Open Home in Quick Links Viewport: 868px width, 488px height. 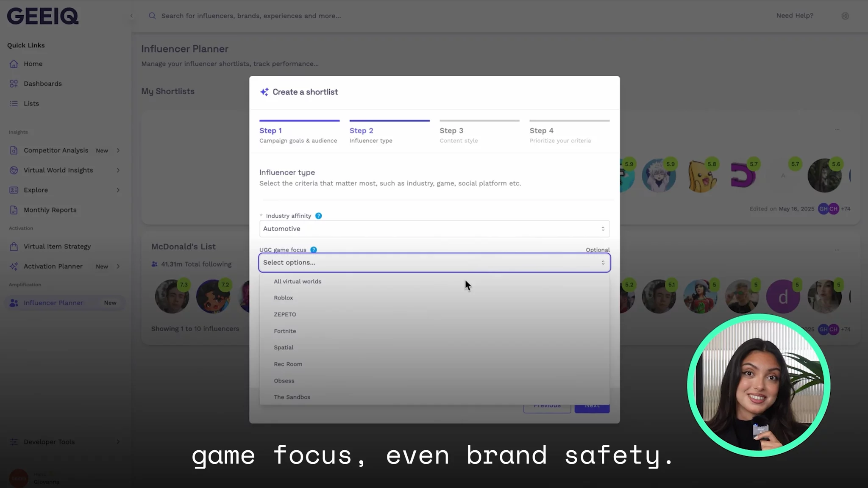(33, 64)
